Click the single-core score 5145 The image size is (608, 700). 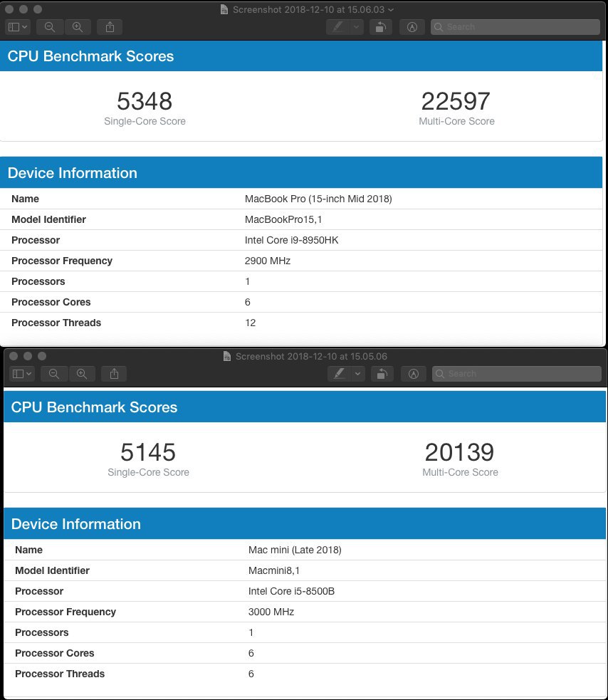[x=148, y=451]
